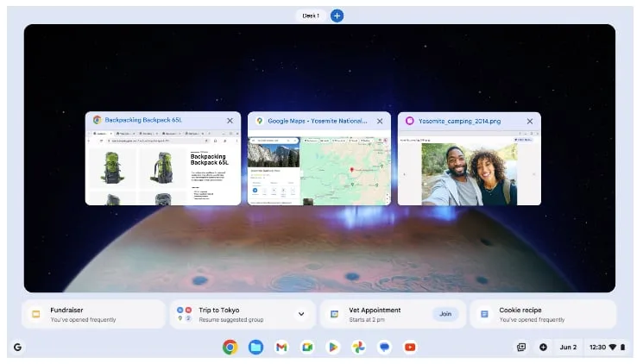Close the Yosemite_camping_2014.png window
This screenshot has height=364, width=643.
point(530,122)
